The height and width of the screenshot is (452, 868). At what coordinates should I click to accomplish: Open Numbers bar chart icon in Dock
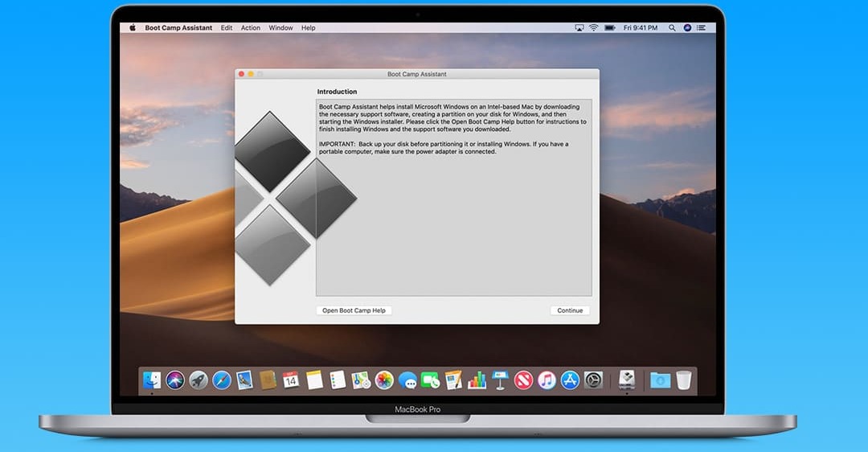[477, 380]
